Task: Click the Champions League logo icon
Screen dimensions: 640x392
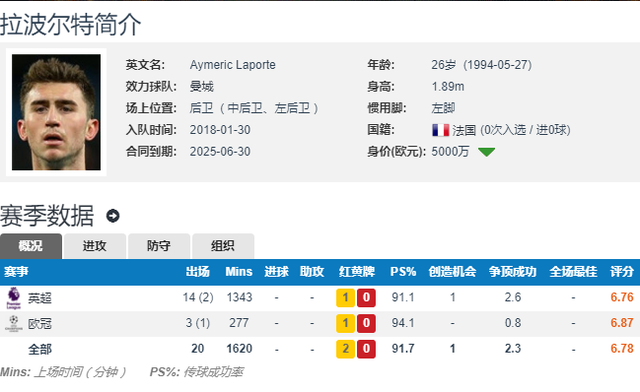Action: tap(13, 323)
